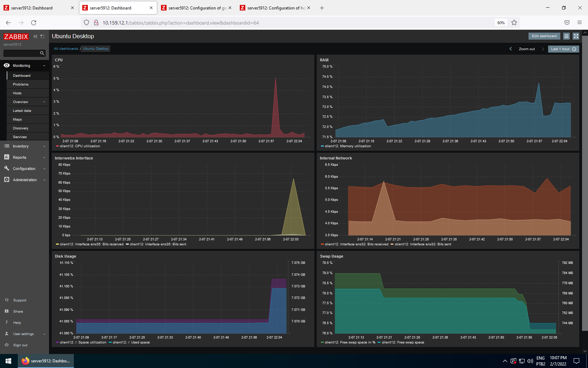Viewport: 588px width, 368px height.
Task: Open time picker via the clock icon
Action: [x=574, y=49]
